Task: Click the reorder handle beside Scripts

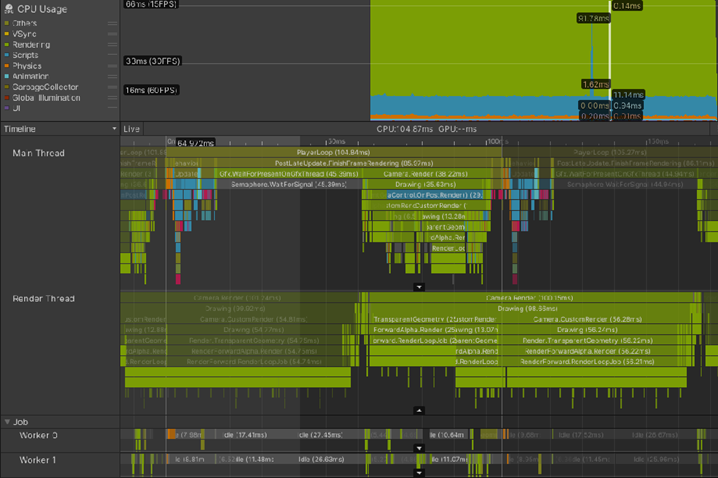Action: 112,55
